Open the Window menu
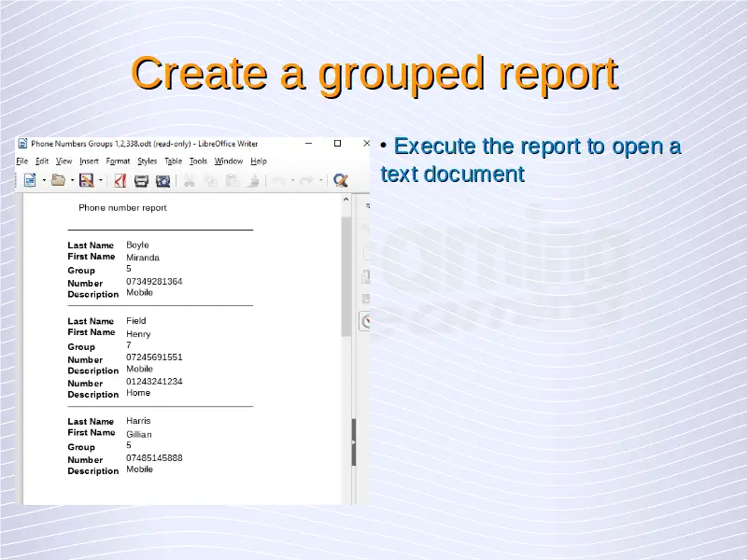Viewport: 747px width, 560px height. [x=229, y=161]
